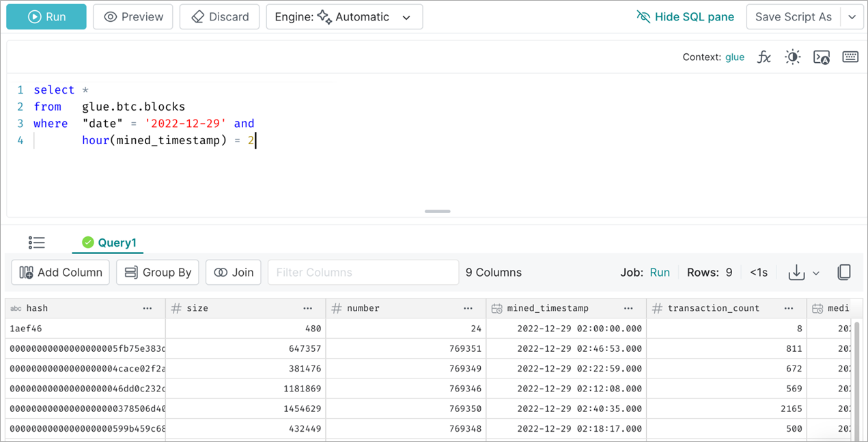Click the sparkle icon in the Engine selector
This screenshot has height=442, width=868.
coord(324,16)
